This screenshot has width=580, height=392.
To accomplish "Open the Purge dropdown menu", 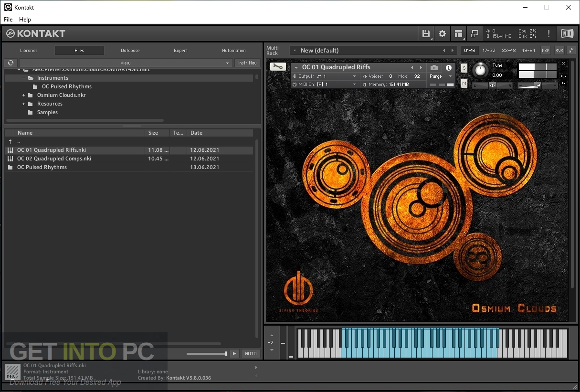I will coord(441,76).
